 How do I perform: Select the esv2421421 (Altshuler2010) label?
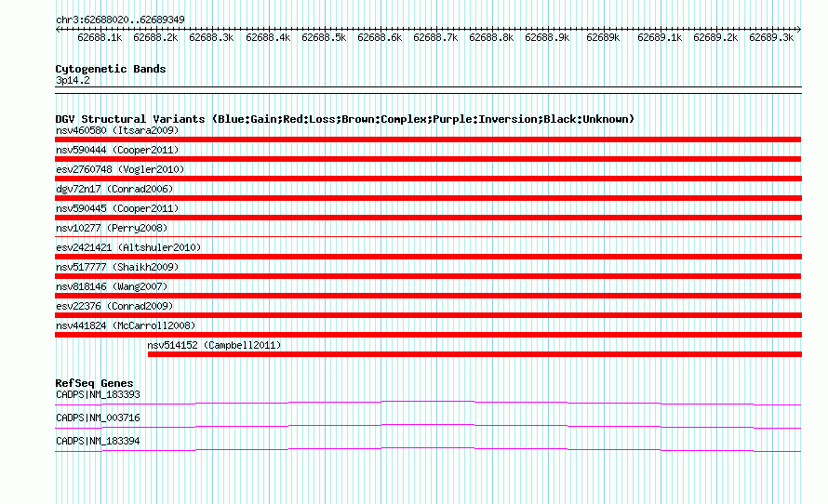128,247
